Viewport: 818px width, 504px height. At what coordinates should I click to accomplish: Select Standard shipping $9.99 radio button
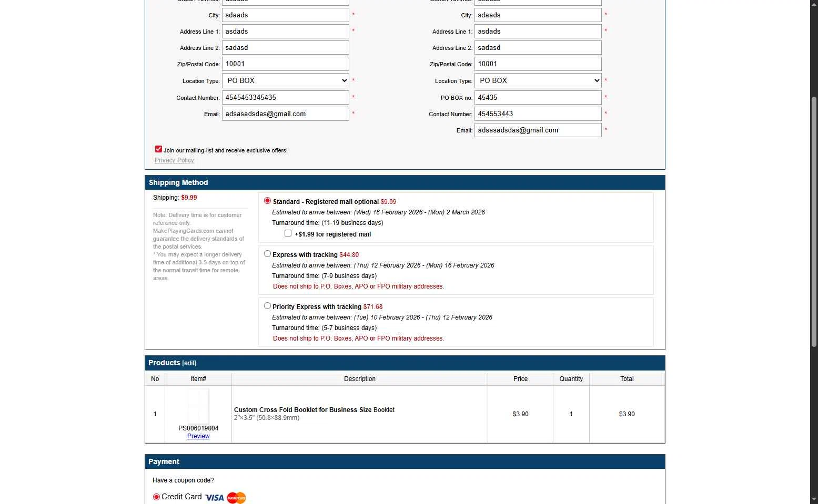pos(267,201)
